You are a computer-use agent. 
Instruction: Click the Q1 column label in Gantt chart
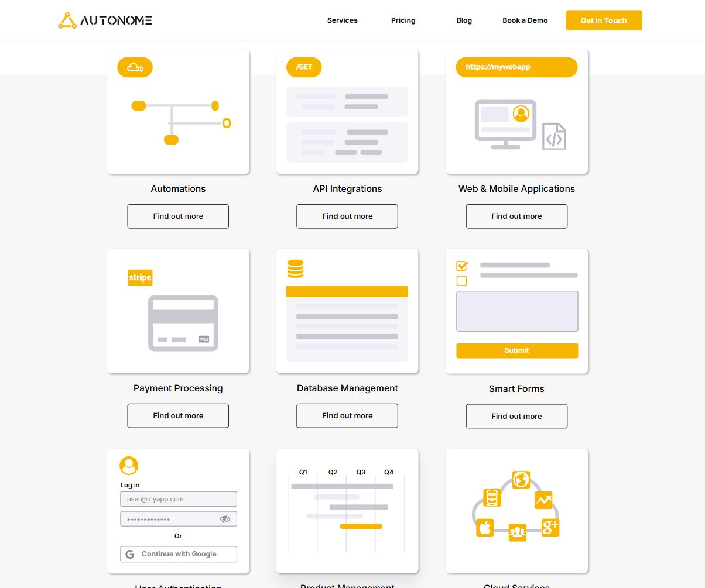pyautogui.click(x=303, y=472)
